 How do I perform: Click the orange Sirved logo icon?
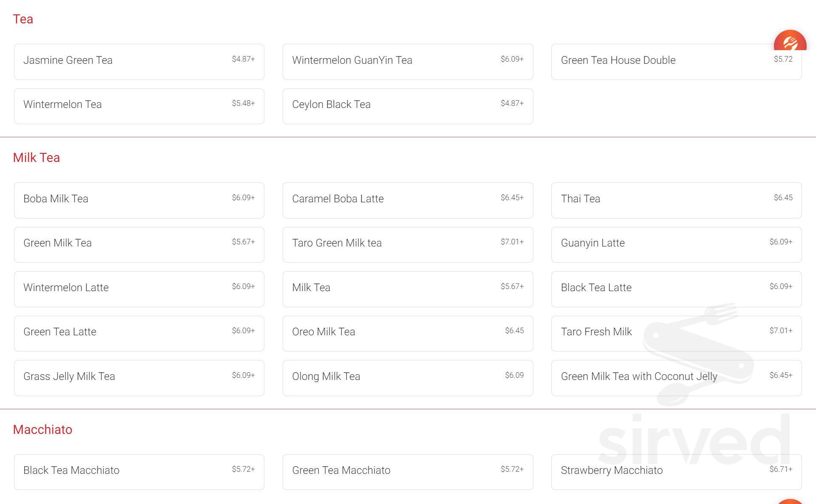click(x=790, y=42)
